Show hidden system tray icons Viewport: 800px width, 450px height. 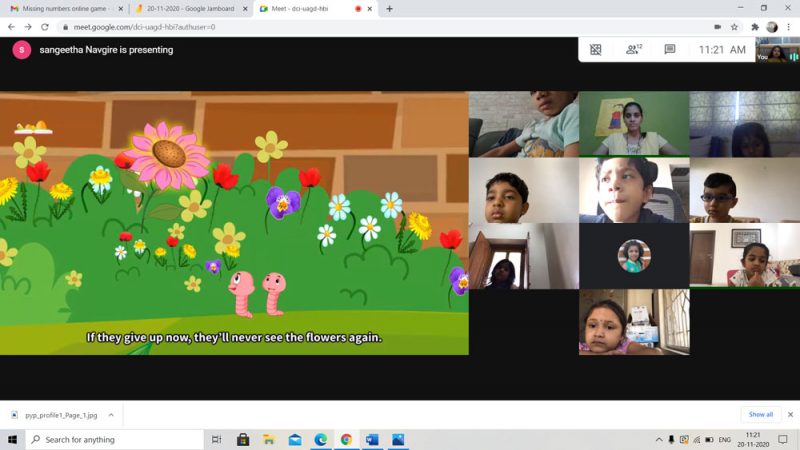pos(659,439)
